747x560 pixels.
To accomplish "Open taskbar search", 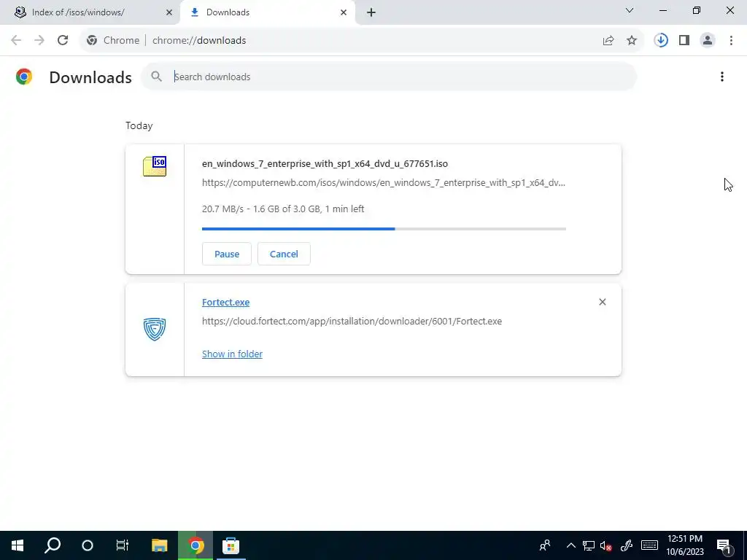I will coord(53,545).
